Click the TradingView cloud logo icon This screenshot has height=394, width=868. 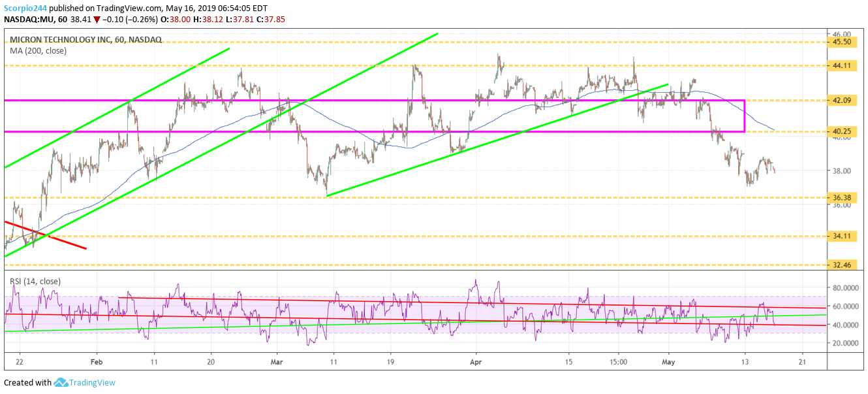click(x=61, y=382)
